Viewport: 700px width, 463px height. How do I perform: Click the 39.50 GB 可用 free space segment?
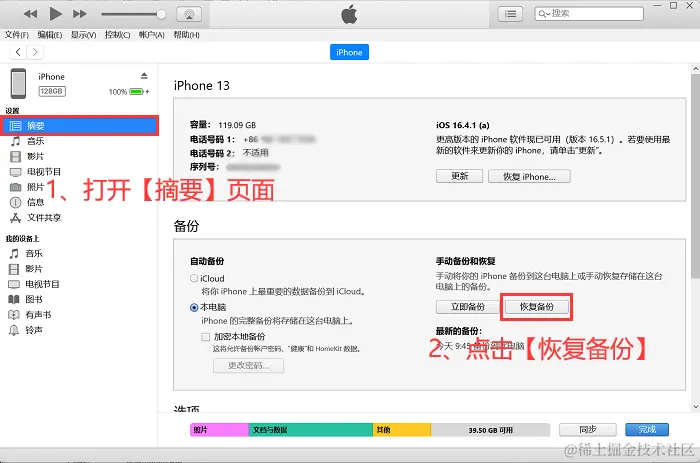click(490, 430)
